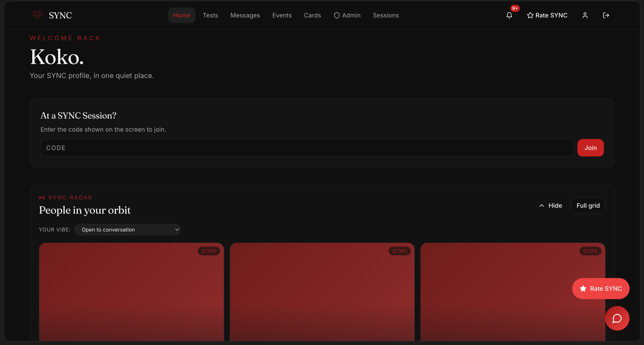Open the Events tab
This screenshot has width=644, height=345.
pyautogui.click(x=282, y=15)
